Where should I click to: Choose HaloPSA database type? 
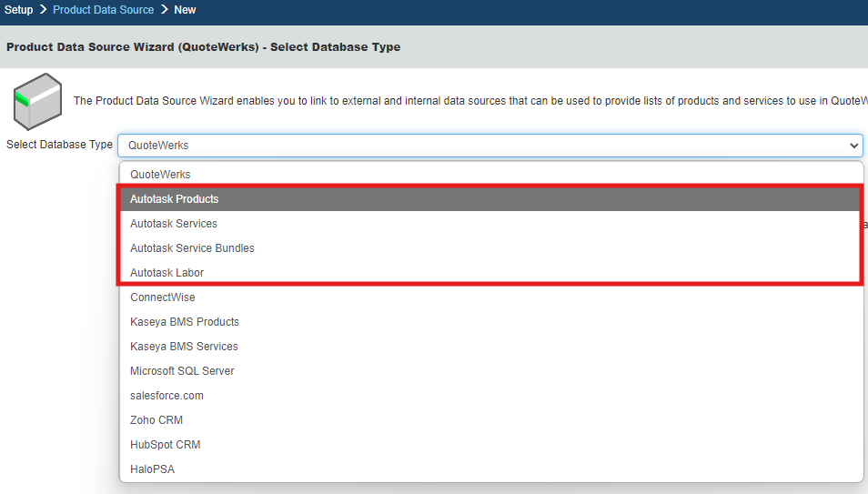152,469
